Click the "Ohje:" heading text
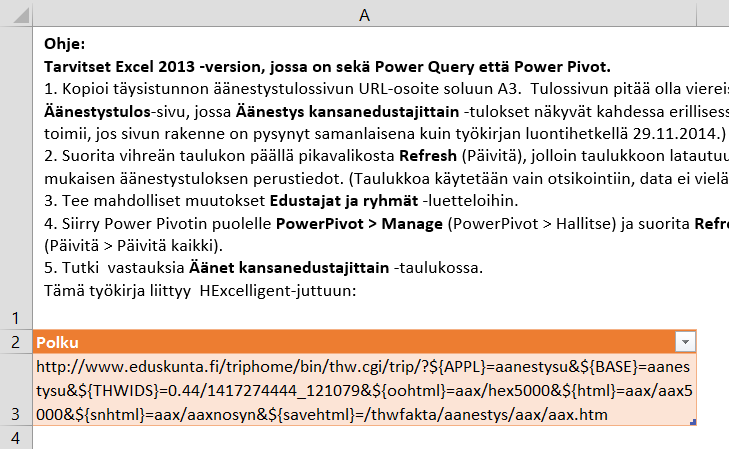This screenshot has width=729, height=455. 65,44
